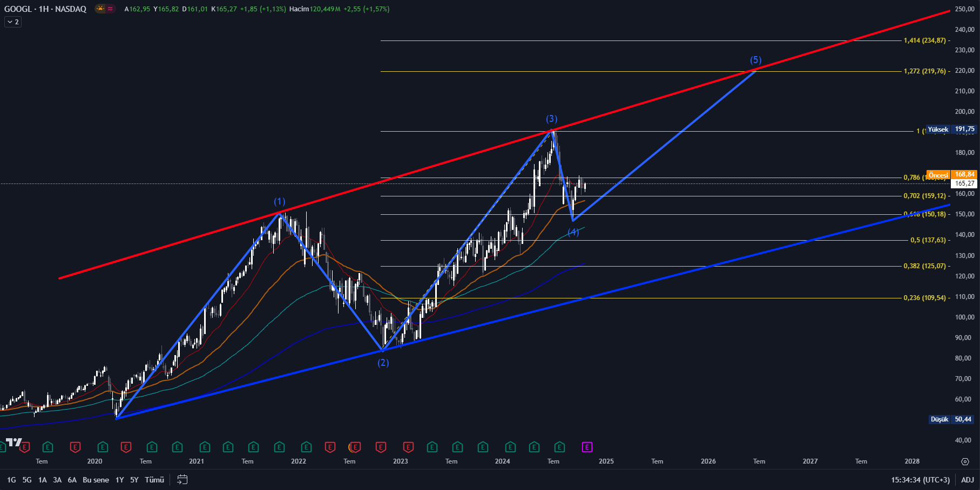Image resolution: width=980 pixels, height=490 pixels.
Task: Click the red earnings marker just left of the 2020 label
Action: (x=75, y=447)
